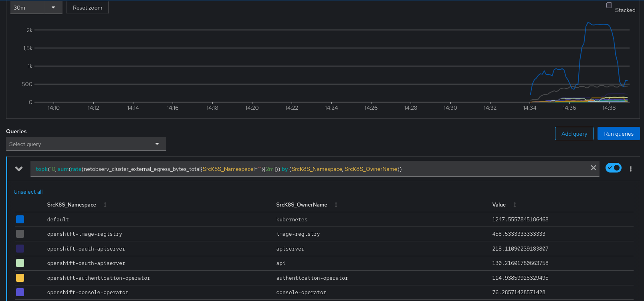The height and width of the screenshot is (301, 644).
Task: Open the Select query dropdown
Action: 86,144
